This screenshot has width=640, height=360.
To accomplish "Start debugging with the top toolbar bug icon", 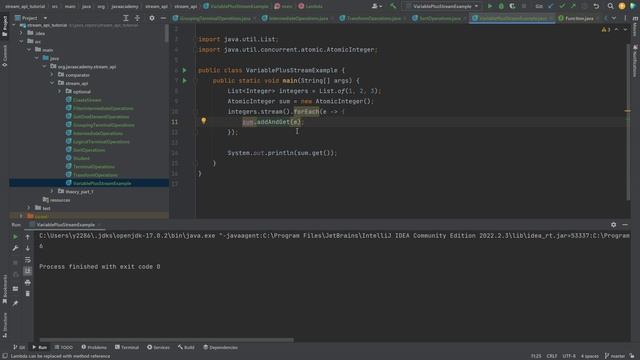I will (x=501, y=6).
